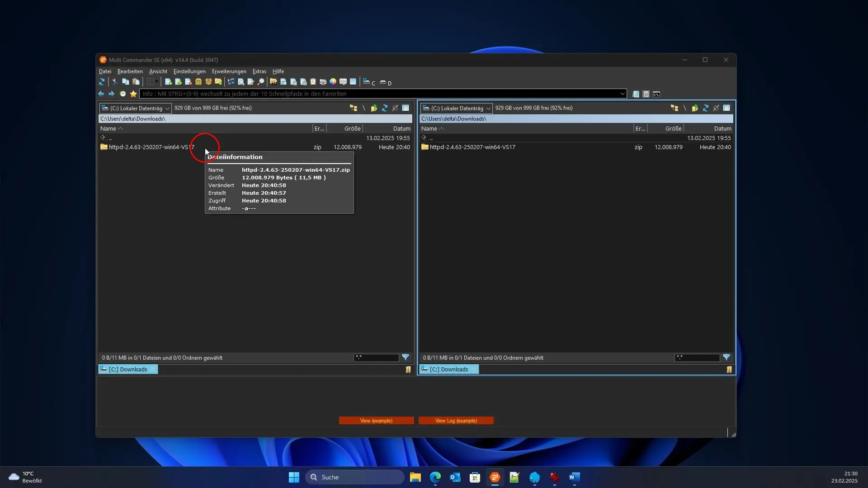Image resolution: width=868 pixels, height=488 pixels.
Task: Click the file with green arrow icon
Action: coord(178,82)
